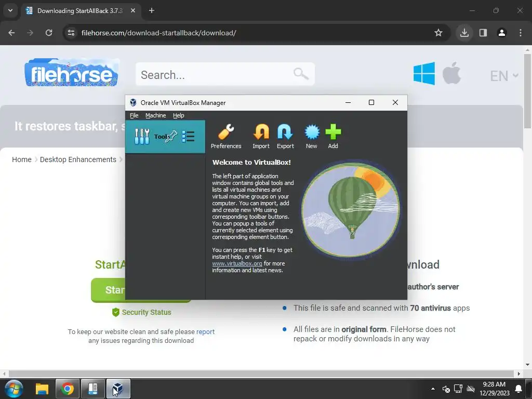The height and width of the screenshot is (399, 532).
Task: Go to Home breadcrumb
Action: click(22, 159)
